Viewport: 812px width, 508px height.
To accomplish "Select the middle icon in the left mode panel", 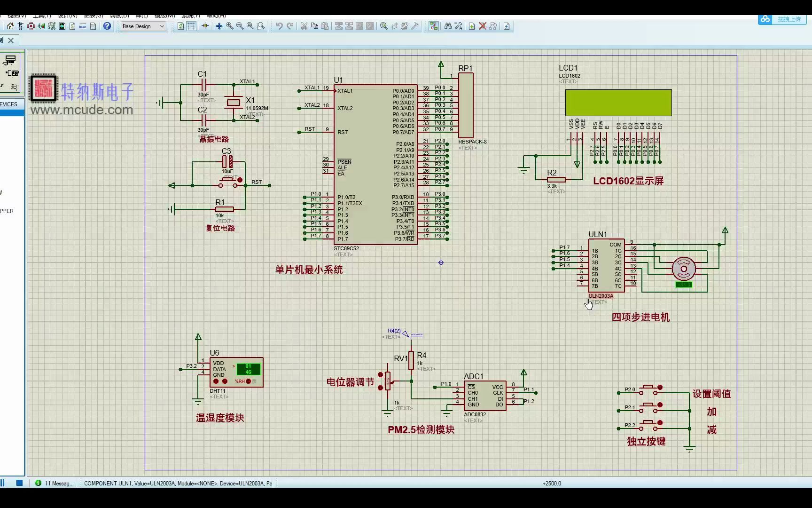I will pos(12,73).
